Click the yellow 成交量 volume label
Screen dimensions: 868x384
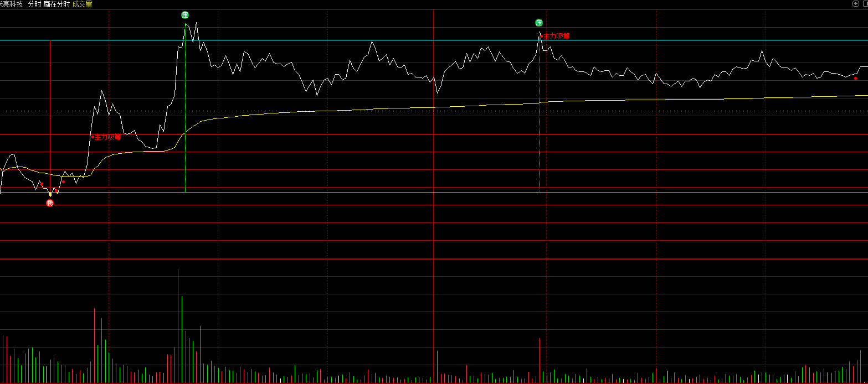(x=82, y=4)
